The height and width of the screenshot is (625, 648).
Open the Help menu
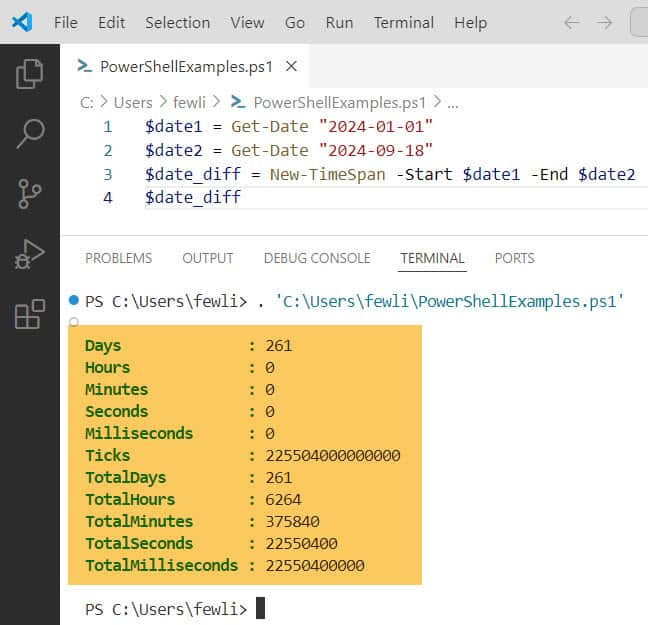pos(471,23)
